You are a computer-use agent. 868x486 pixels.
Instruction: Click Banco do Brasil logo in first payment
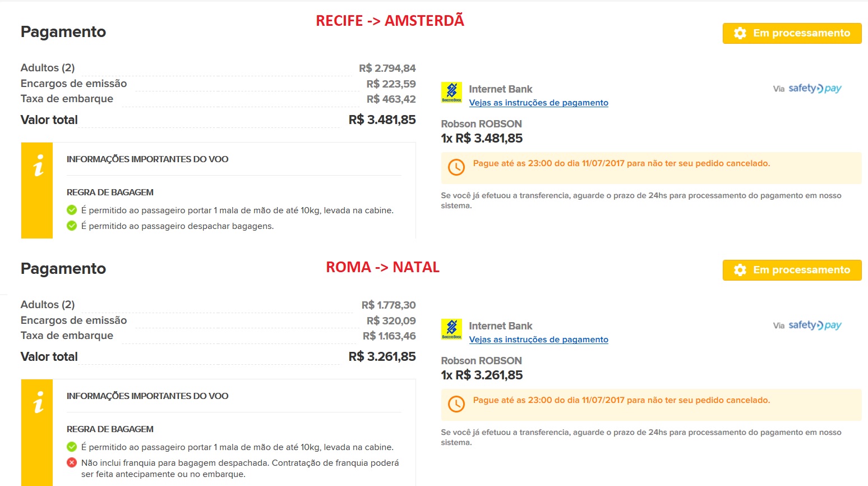451,93
